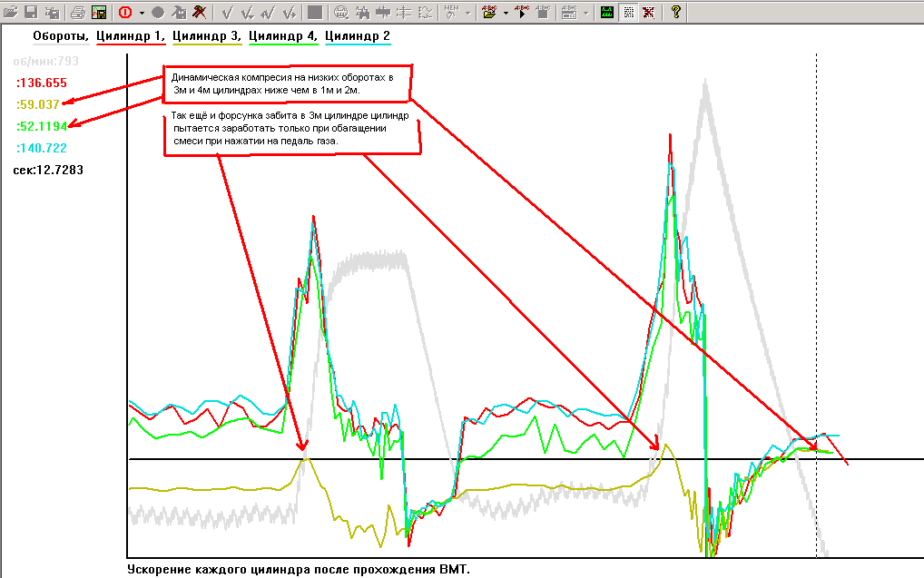
Task: Select the Цилиндр 3 legend label
Action: 207,36
